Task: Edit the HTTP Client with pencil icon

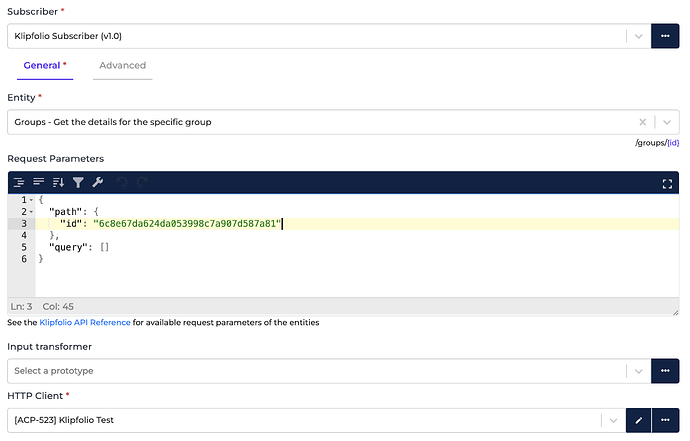Action: coord(639,420)
